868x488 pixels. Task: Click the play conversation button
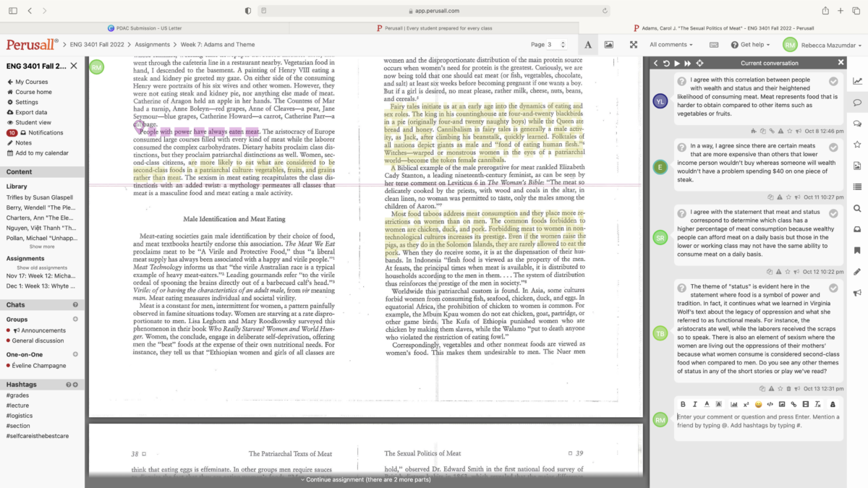(677, 64)
